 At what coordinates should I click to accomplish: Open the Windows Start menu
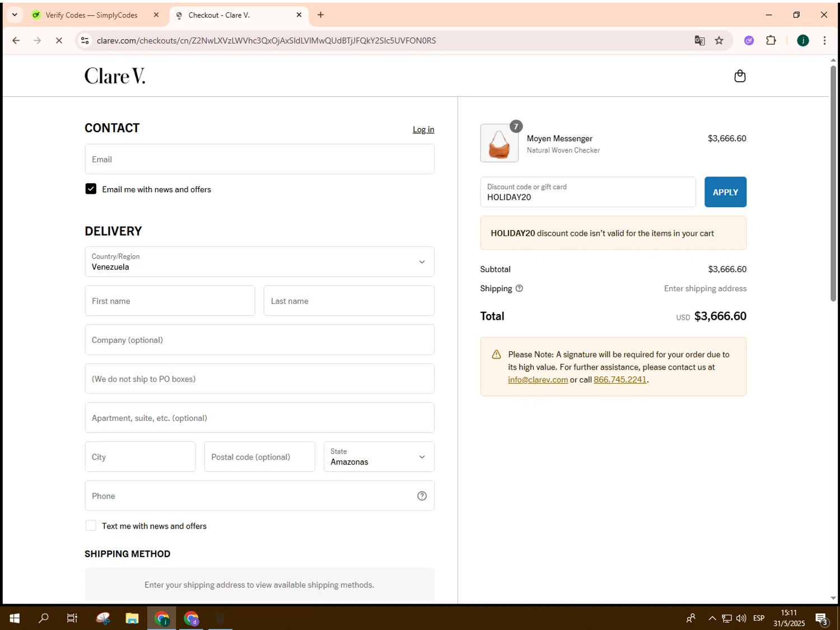[15, 618]
